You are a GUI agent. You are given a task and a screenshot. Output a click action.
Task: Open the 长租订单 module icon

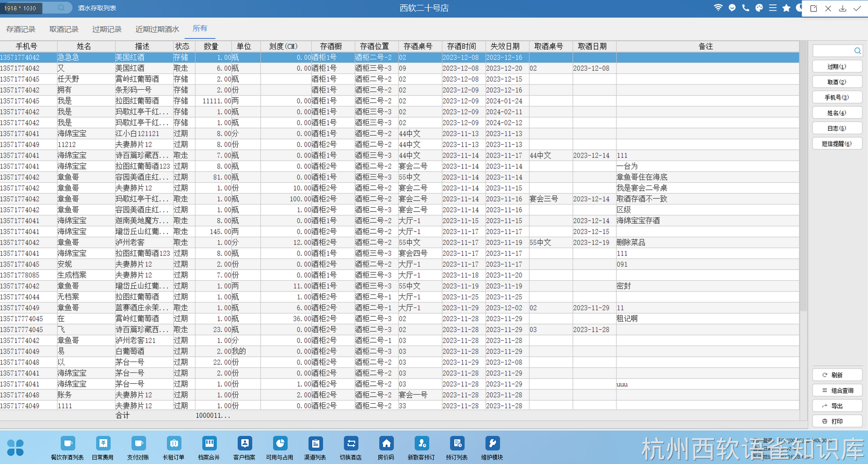[x=174, y=444]
